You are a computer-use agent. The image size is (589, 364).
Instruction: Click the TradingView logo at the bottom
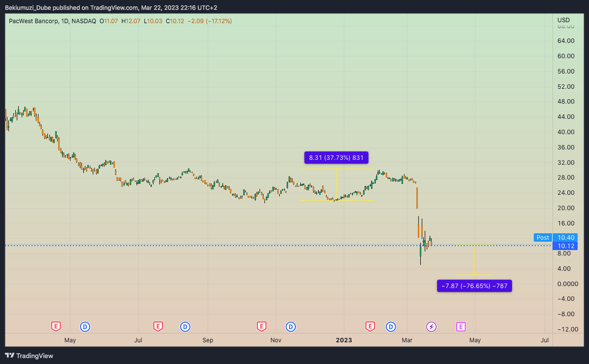pos(29,356)
